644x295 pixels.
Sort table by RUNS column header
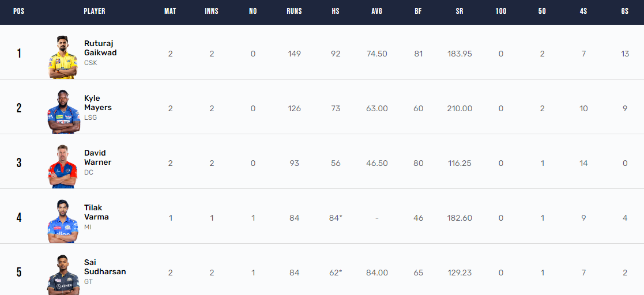tap(295, 12)
